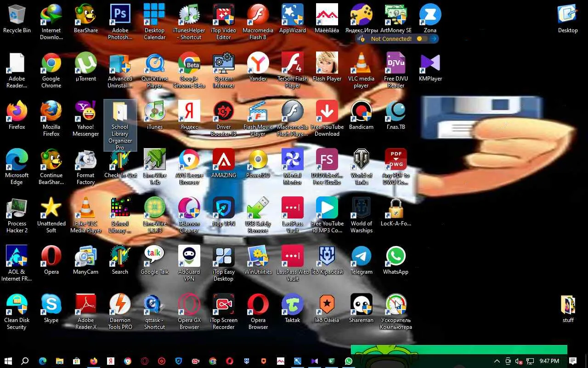The width and height of the screenshot is (588, 368).
Task: Open the Format Factory shortcut
Action: point(85,167)
